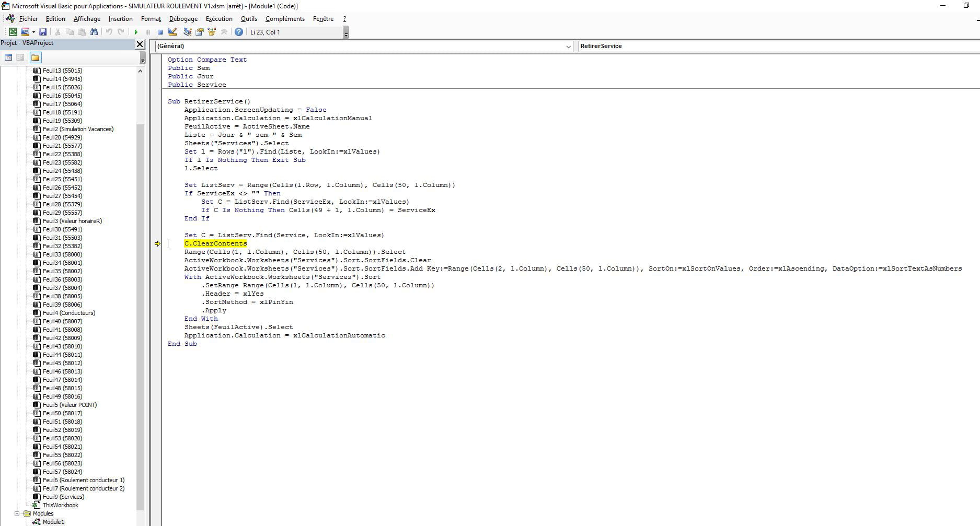Open the Fichier menu
Image resolution: width=980 pixels, height=526 pixels.
pos(28,19)
